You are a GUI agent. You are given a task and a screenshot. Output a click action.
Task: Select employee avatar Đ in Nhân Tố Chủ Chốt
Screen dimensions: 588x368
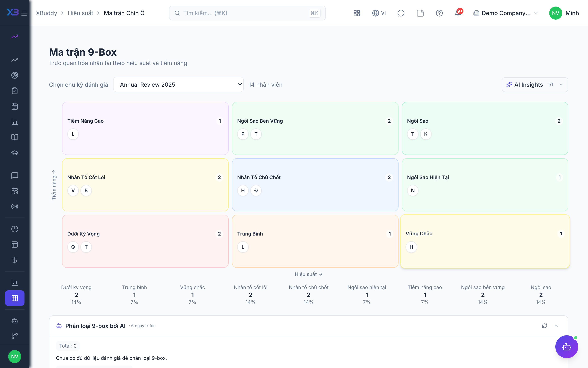256,190
